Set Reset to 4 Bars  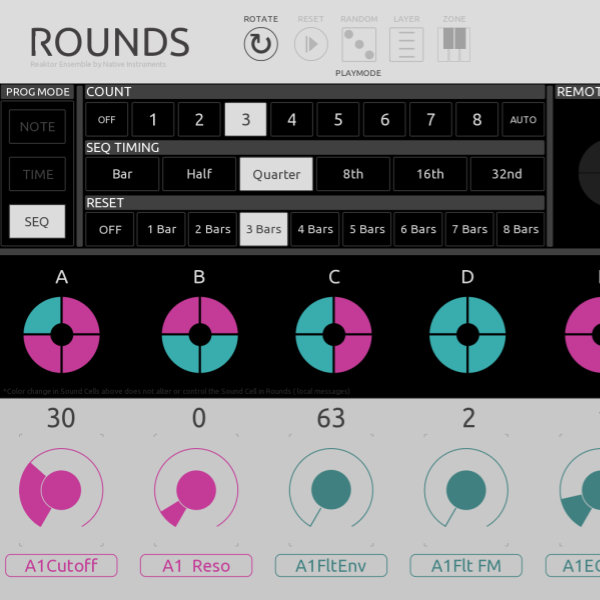point(315,229)
